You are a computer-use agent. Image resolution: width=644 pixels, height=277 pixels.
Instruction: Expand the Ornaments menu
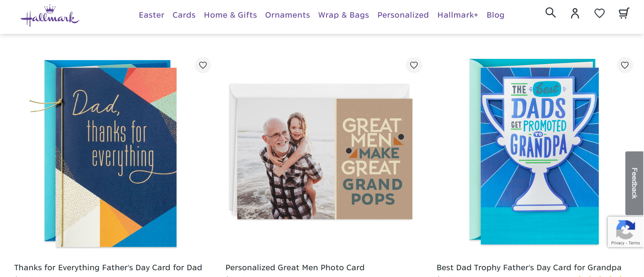click(x=288, y=15)
